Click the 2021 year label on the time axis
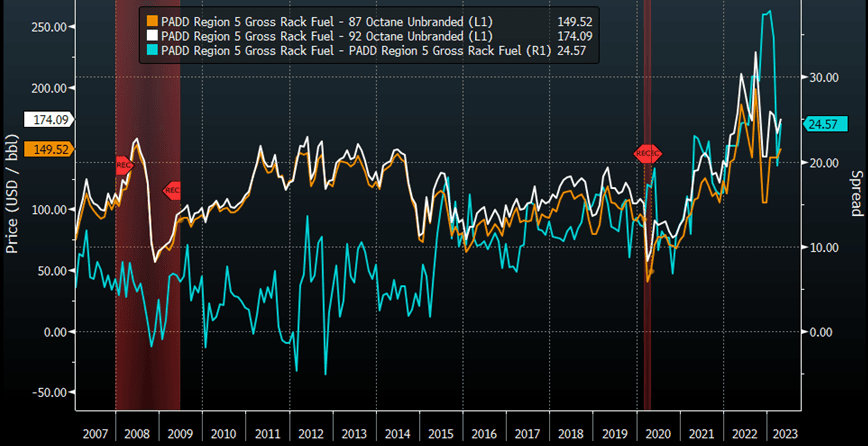 pos(701,433)
